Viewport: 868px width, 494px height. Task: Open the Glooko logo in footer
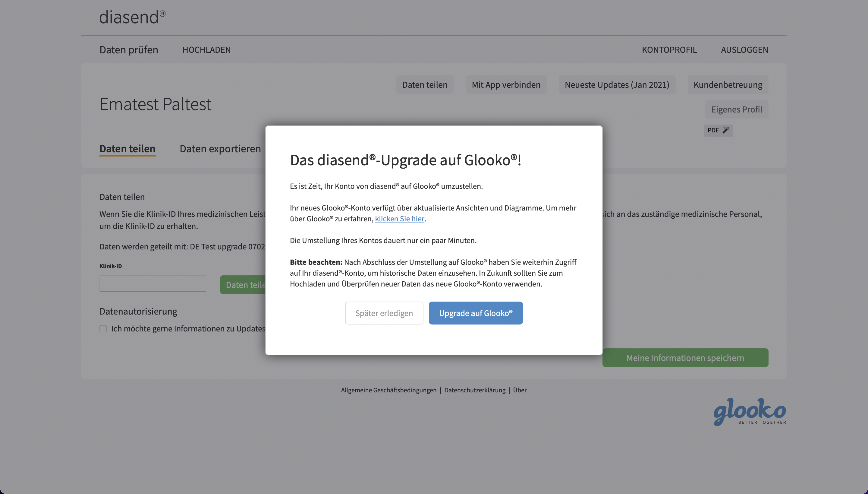[x=750, y=412]
